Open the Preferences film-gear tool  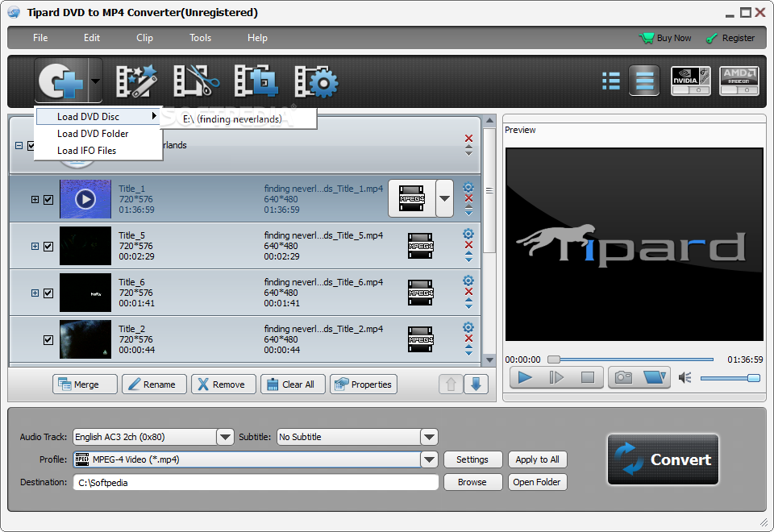pyautogui.click(x=316, y=81)
